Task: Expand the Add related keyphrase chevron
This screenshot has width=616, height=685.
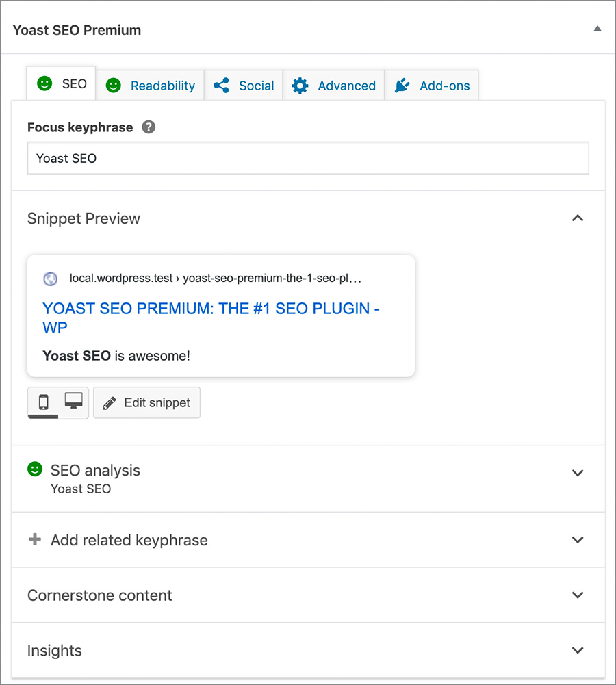Action: (578, 540)
